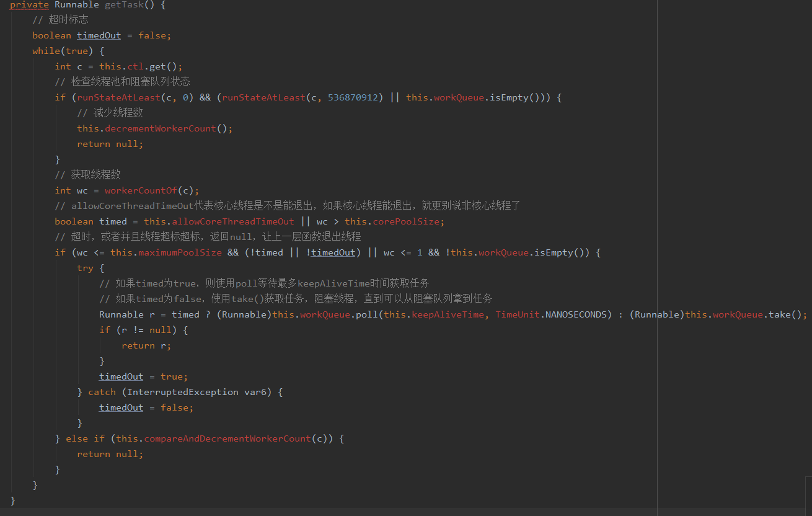
Task: Click 'return null;' directly below decrementWorkerCount
Action: coord(110,144)
